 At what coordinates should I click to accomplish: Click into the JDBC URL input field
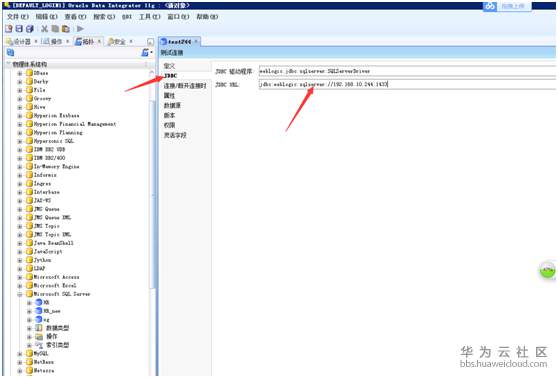point(407,84)
